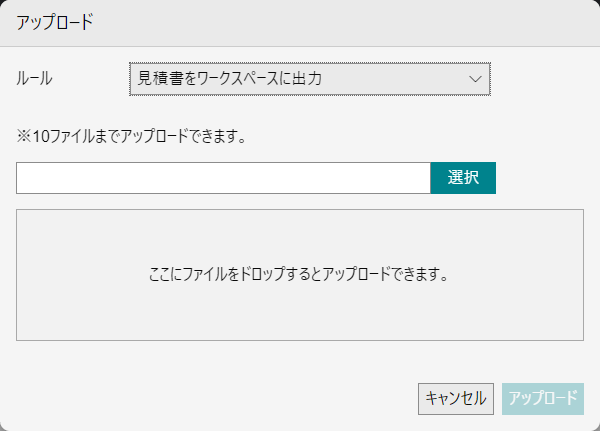Expand the rule selector showing 見積書
The image size is (600, 431).
tap(310, 79)
